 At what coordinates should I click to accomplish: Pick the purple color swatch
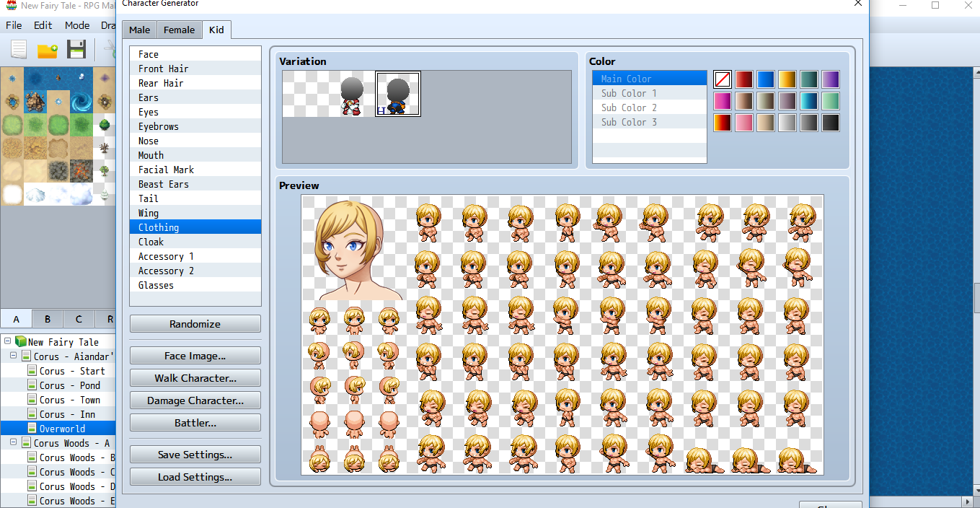(x=831, y=79)
